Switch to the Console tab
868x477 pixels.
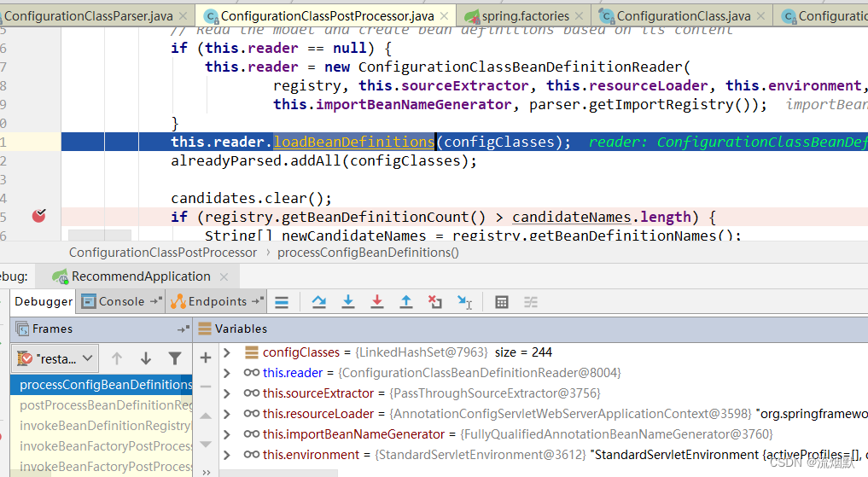pos(121,301)
